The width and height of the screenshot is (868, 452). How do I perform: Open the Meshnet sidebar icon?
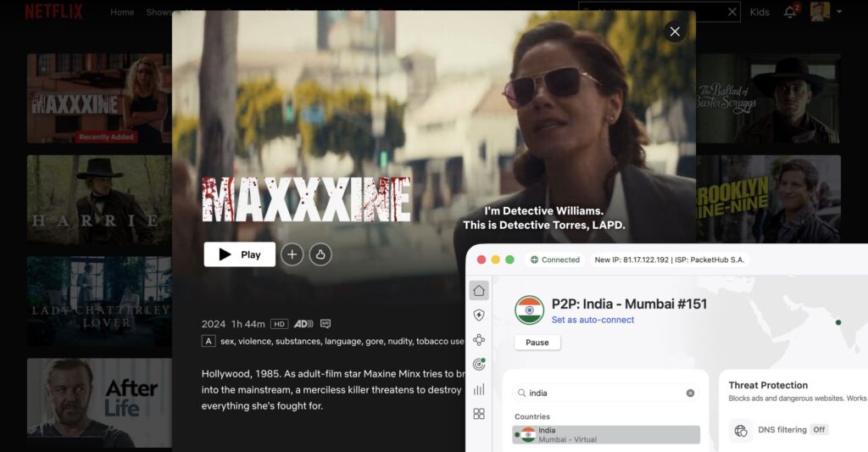click(479, 339)
